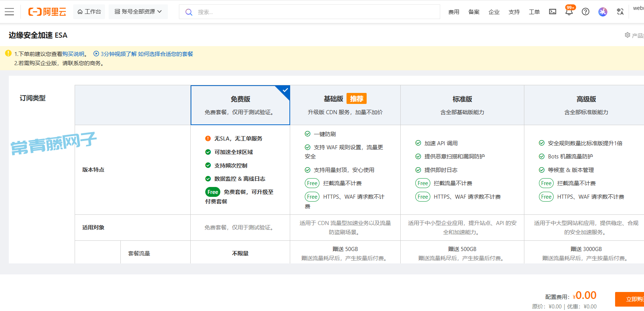Open the 费用 menu
Screen dimensions: 644x311
point(454,12)
